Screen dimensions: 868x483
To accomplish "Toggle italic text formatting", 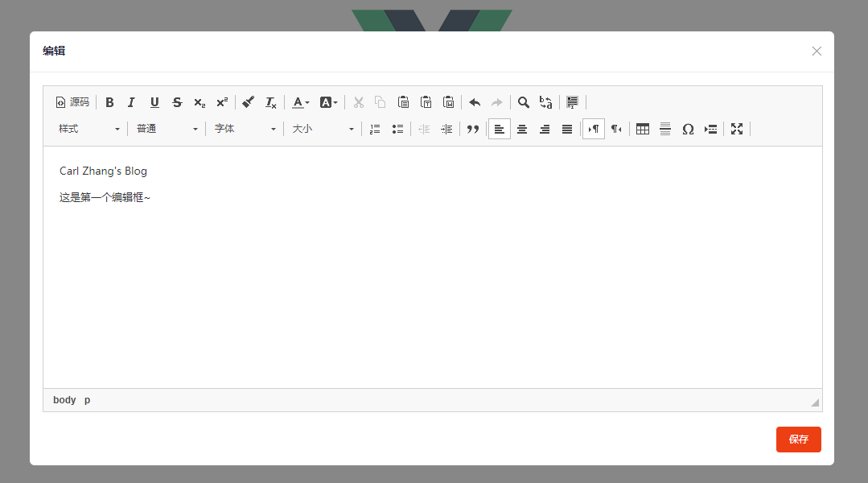I will tap(132, 102).
